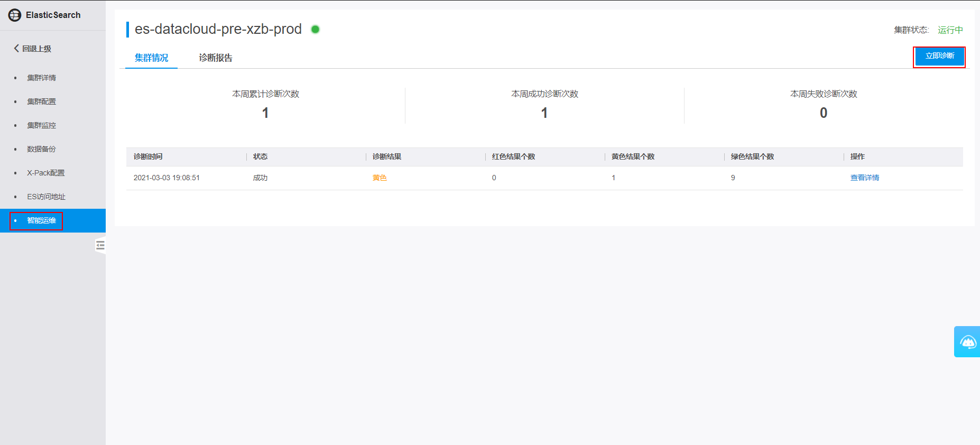Switch to the 诊断报告 tab
980x445 pixels.
(x=216, y=58)
